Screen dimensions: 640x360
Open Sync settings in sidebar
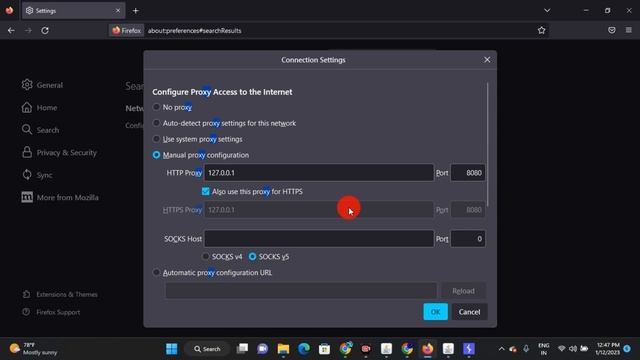pyautogui.click(x=37, y=175)
